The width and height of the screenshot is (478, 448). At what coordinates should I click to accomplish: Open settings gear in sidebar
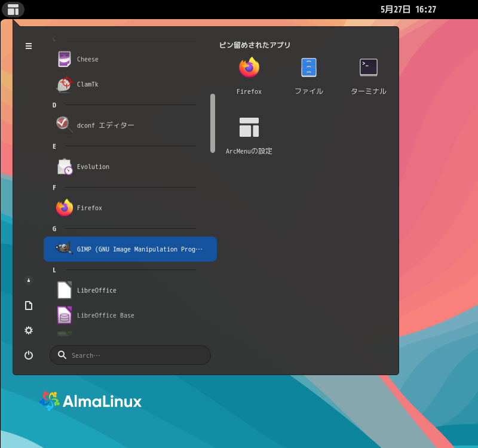pyautogui.click(x=29, y=330)
